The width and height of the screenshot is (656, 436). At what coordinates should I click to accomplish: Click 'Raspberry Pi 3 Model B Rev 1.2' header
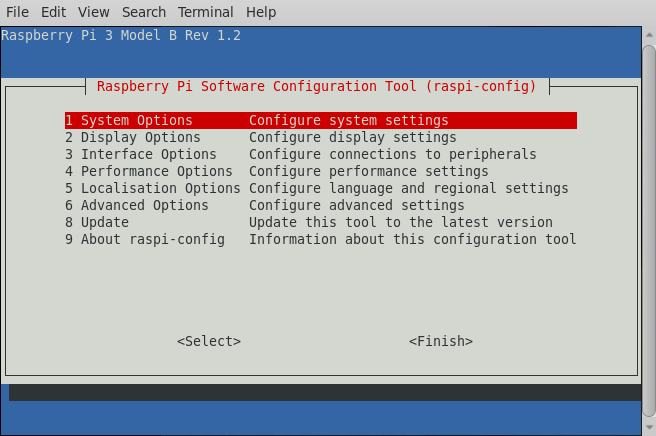pos(121,35)
